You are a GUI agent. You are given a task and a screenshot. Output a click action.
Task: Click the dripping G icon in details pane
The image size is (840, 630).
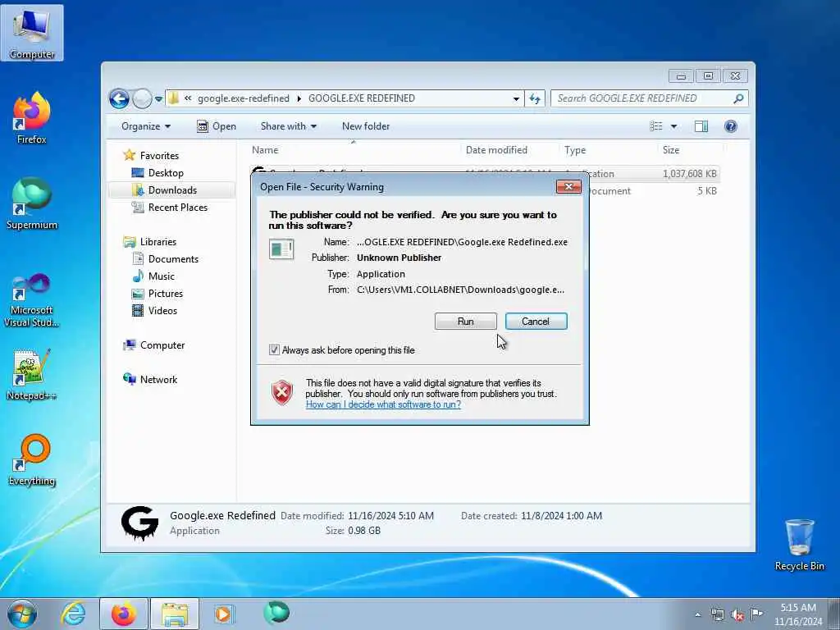click(x=139, y=523)
